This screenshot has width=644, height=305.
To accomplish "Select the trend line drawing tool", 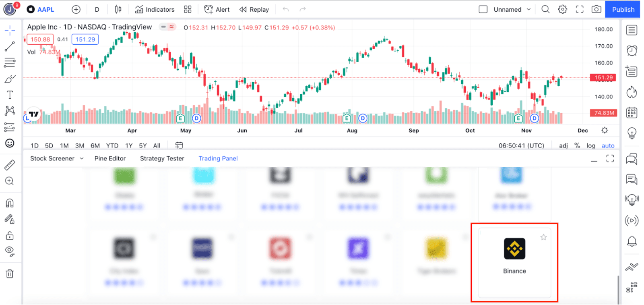I will tap(10, 46).
